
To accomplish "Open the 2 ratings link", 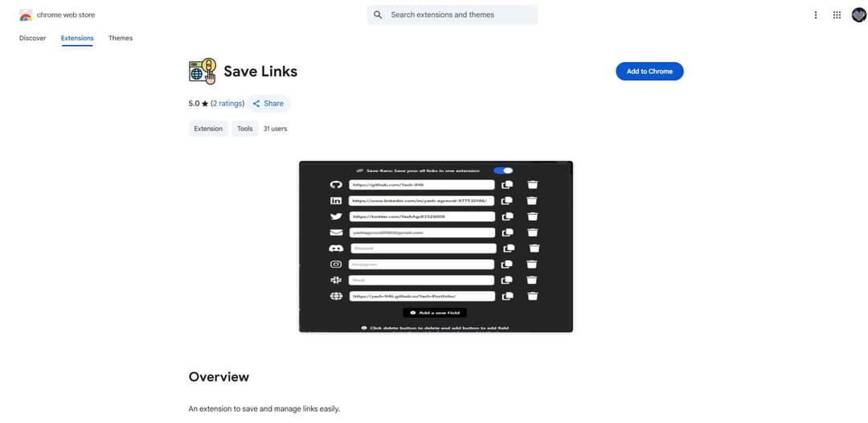I will coord(227,103).
